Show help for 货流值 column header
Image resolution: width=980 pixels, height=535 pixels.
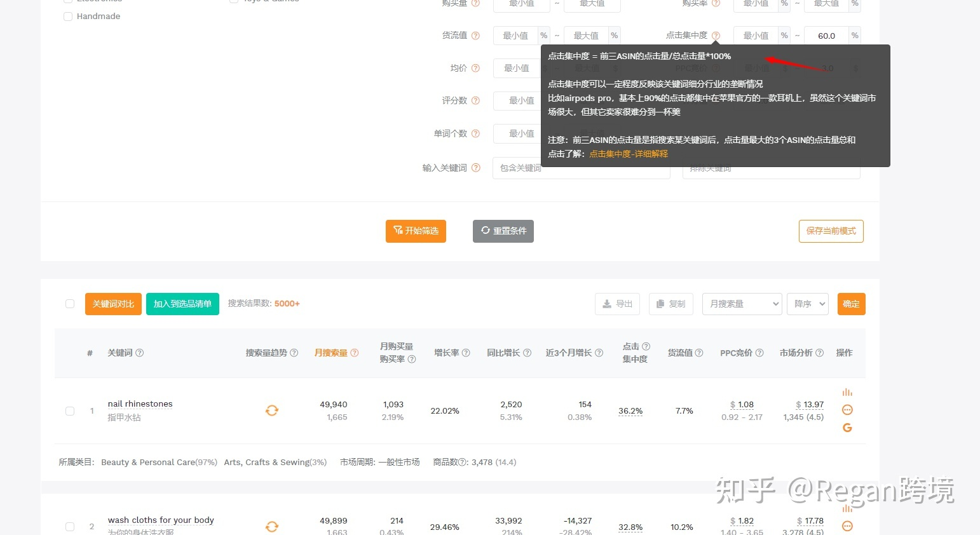[x=699, y=353]
